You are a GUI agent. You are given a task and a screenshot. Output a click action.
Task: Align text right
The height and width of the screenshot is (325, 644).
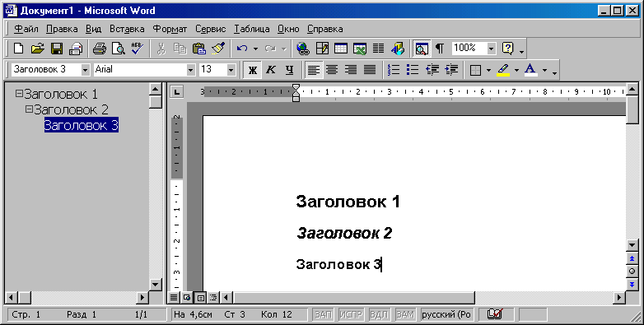click(351, 70)
